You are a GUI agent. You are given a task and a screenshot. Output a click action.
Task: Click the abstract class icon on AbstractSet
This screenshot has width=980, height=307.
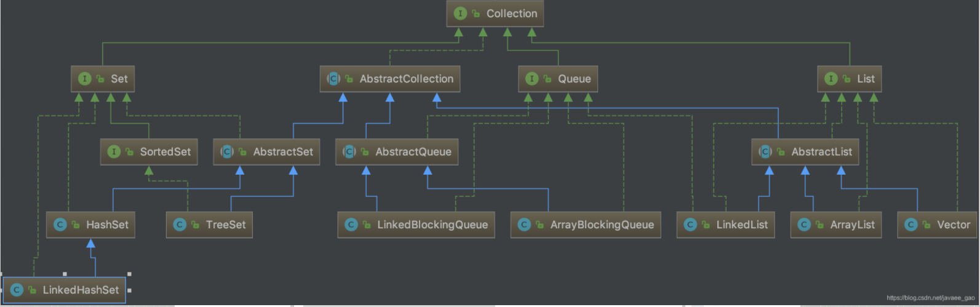point(227,151)
